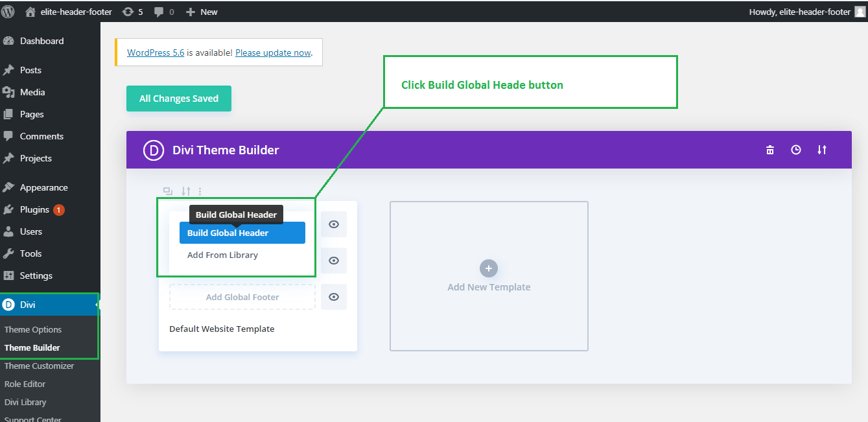Open the + New menu
This screenshot has height=422, width=868.
click(x=202, y=12)
